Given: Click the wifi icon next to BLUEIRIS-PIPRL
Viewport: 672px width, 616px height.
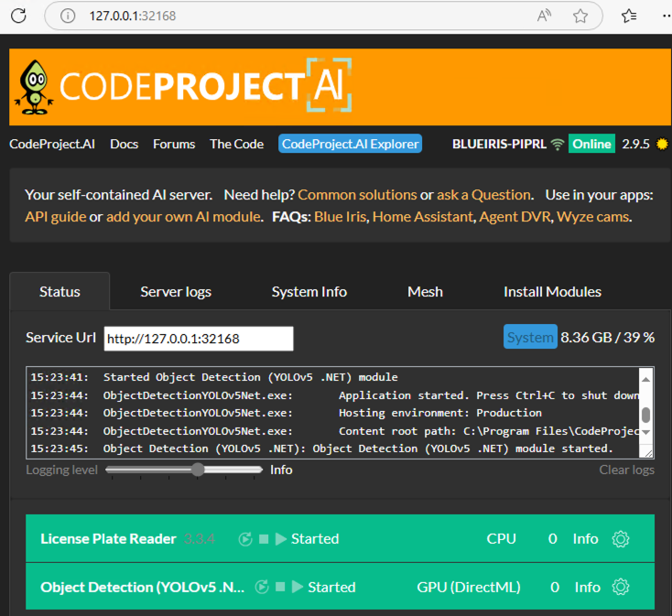Looking at the screenshot, I should tap(558, 145).
